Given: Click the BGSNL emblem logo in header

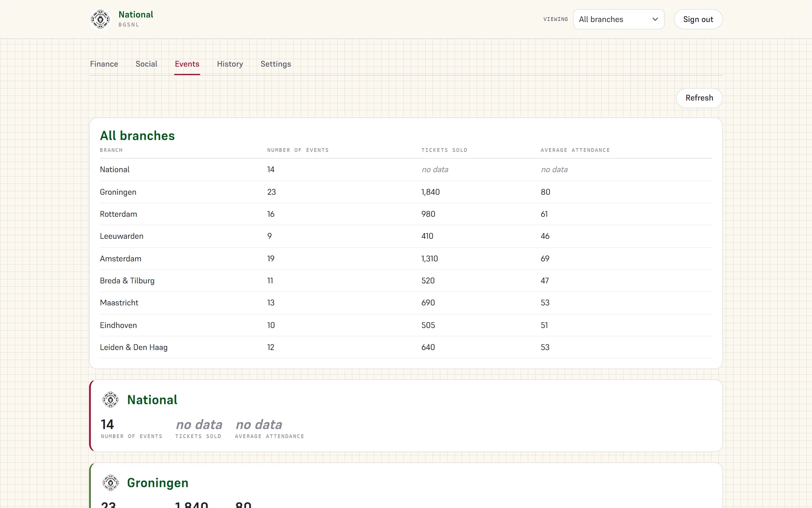Looking at the screenshot, I should pos(100,19).
